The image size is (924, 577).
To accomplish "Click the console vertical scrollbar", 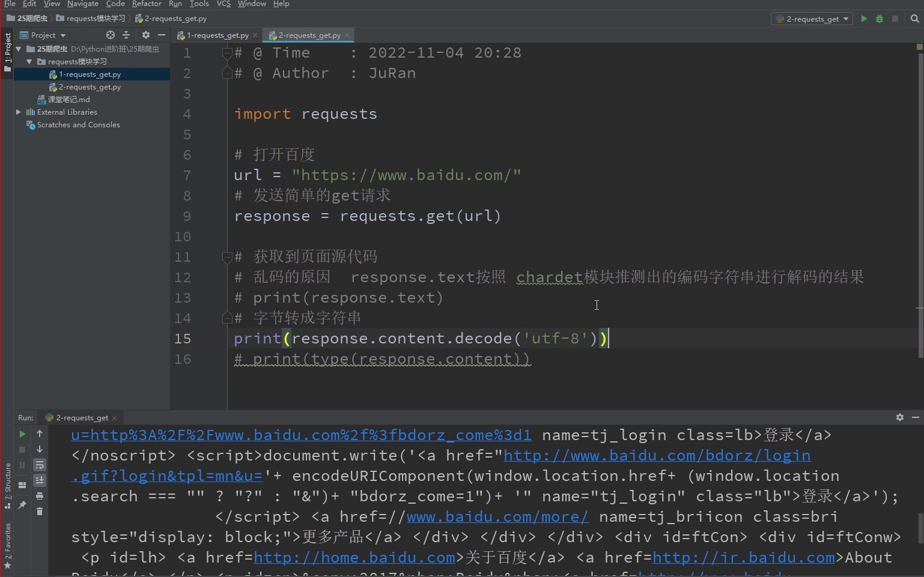I will [x=920, y=527].
